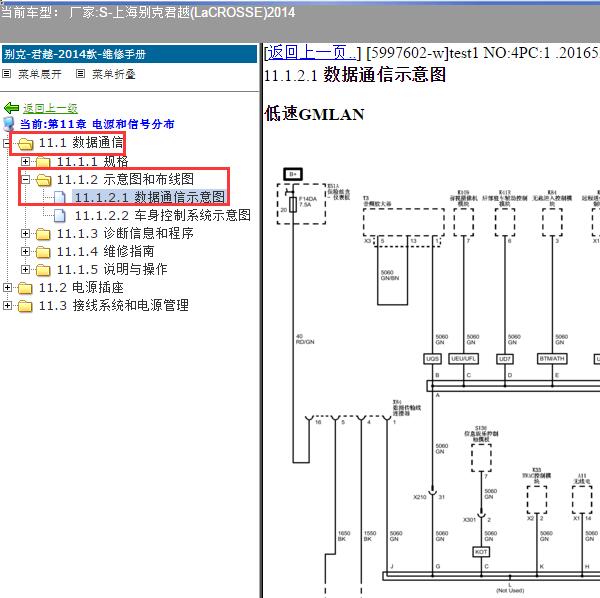Expand the 11.1.1 规格 node
This screenshot has height=598, width=600.
tap(25, 161)
